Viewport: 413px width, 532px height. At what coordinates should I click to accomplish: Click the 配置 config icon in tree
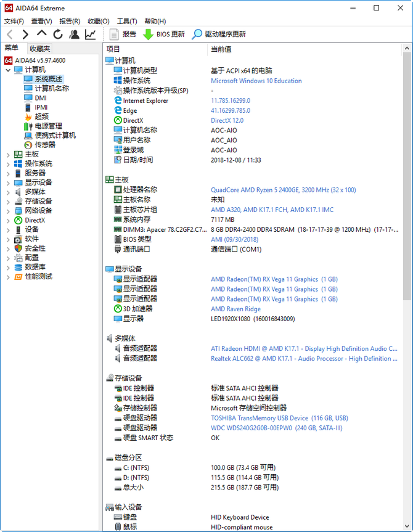pos(18,258)
